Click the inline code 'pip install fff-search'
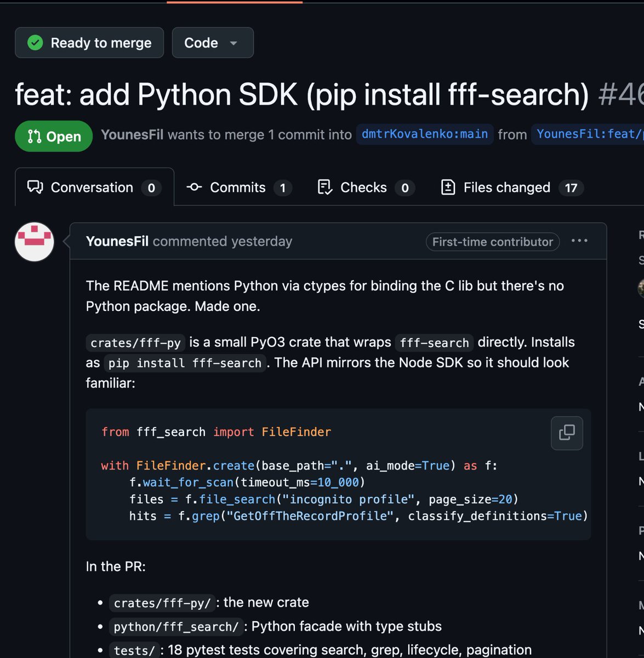This screenshot has width=644, height=658. (x=185, y=363)
